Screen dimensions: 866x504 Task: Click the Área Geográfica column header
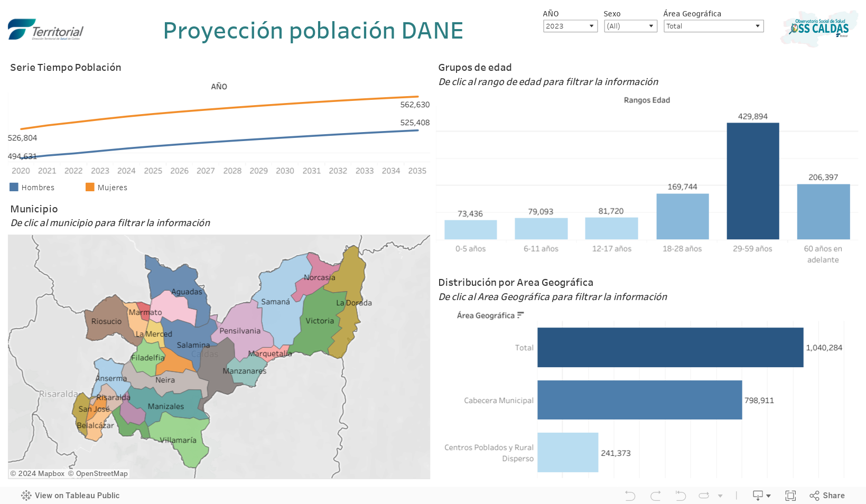click(486, 315)
